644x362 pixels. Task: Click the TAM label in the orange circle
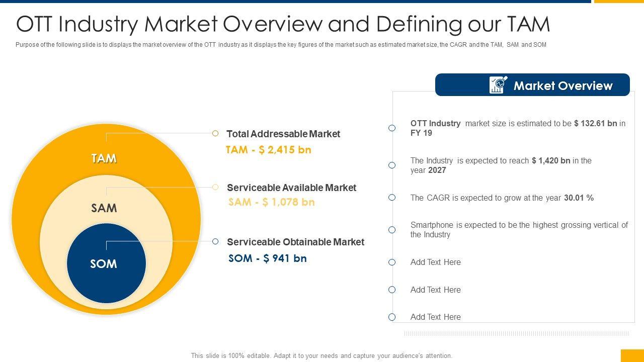tap(104, 158)
